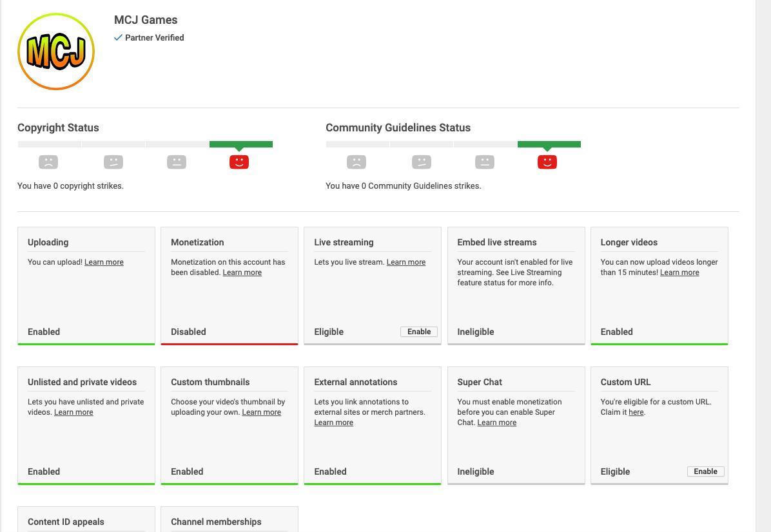Open Learn more link in Longer videos card

[679, 272]
